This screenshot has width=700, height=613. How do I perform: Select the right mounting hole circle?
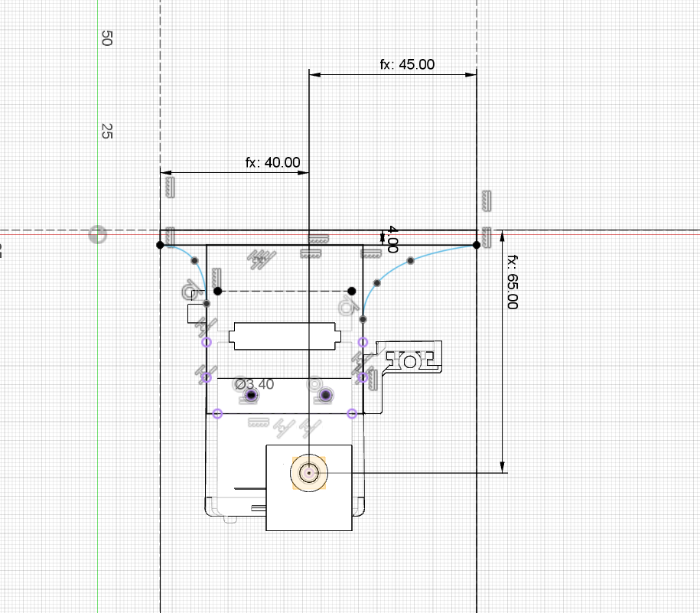326,395
